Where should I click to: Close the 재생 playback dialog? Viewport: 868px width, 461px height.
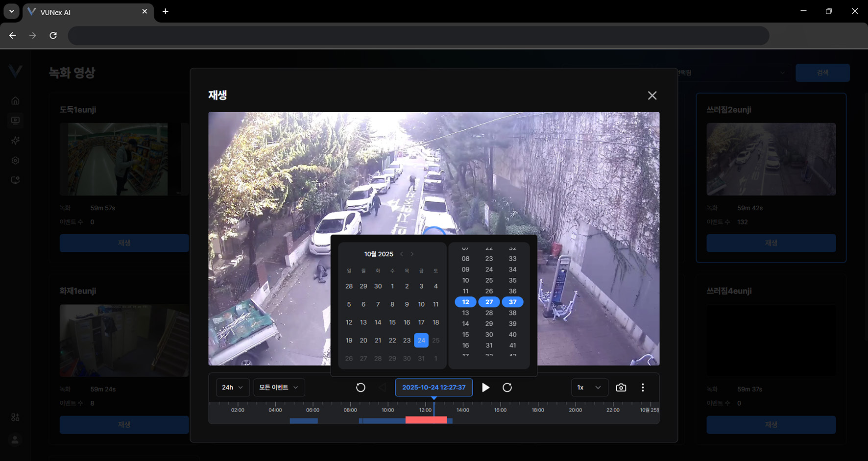tap(652, 96)
